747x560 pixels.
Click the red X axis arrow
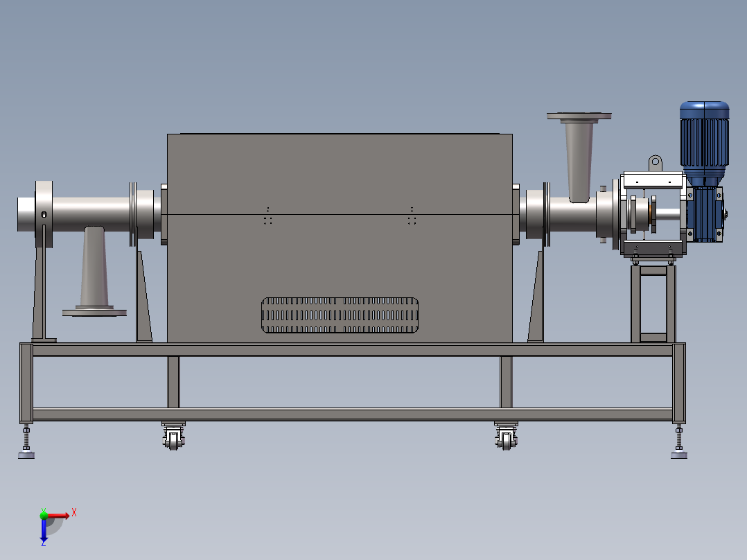click(x=59, y=516)
